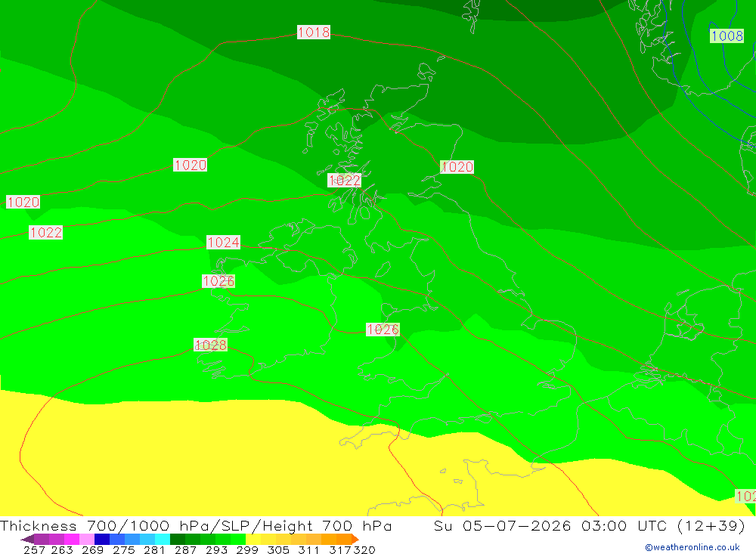Select the bright yellow legend swatch
This screenshot has height=554, width=756.
253,539
